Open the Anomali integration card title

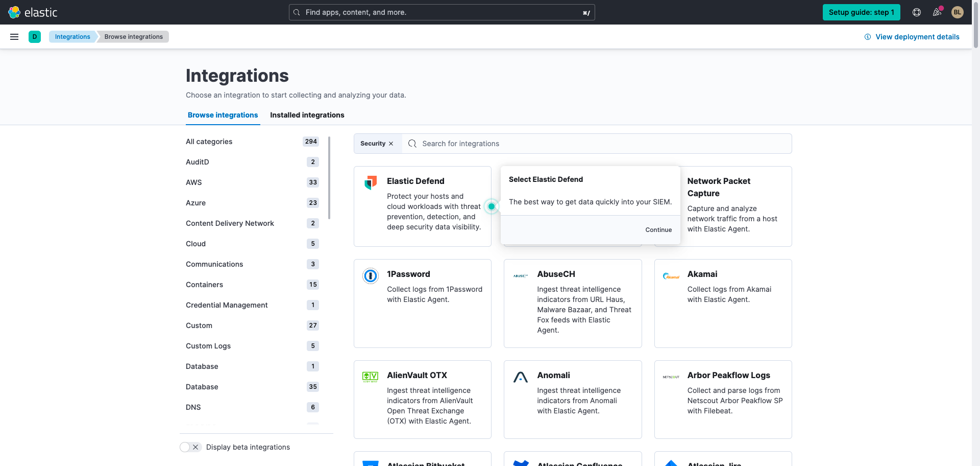[x=553, y=376]
